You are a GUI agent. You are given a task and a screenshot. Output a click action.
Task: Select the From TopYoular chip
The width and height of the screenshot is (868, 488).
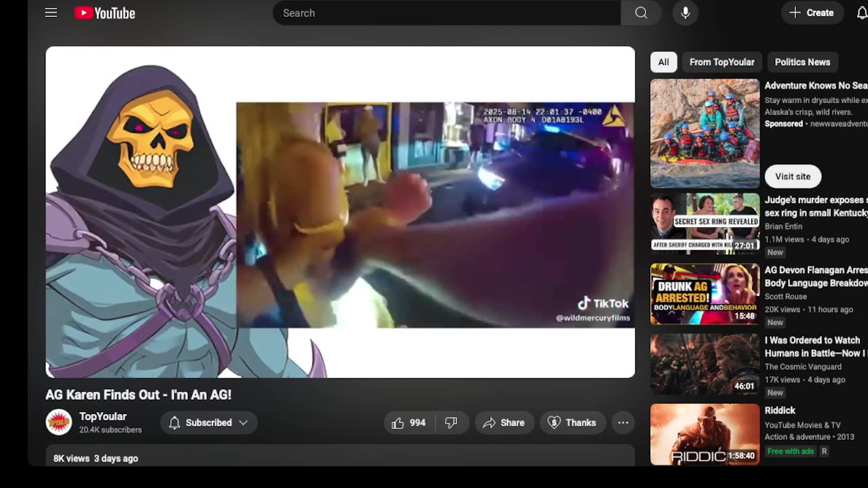click(722, 62)
